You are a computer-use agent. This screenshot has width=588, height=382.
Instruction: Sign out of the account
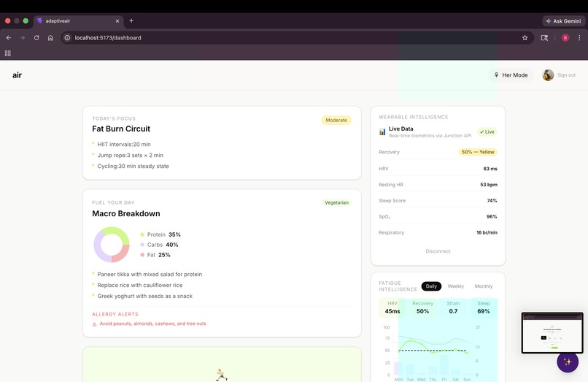pyautogui.click(x=566, y=75)
